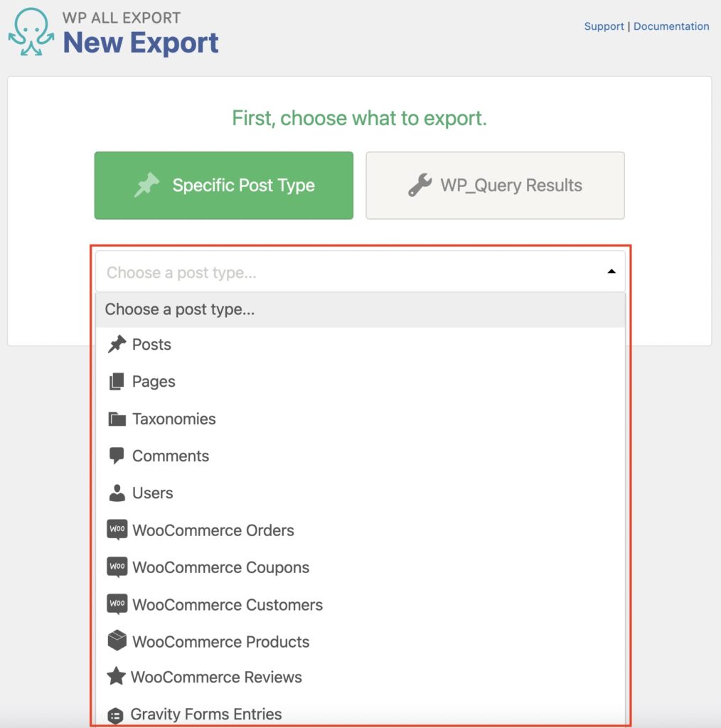This screenshot has height=728, width=721.
Task: Select WooCommerce Customers from the dropdown
Action: tap(228, 604)
